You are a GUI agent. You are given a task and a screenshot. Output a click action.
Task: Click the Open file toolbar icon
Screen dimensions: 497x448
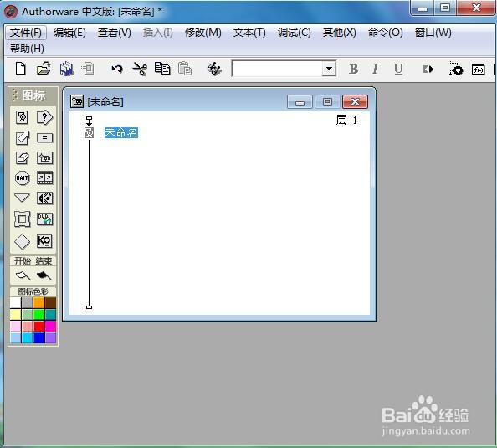pos(44,69)
